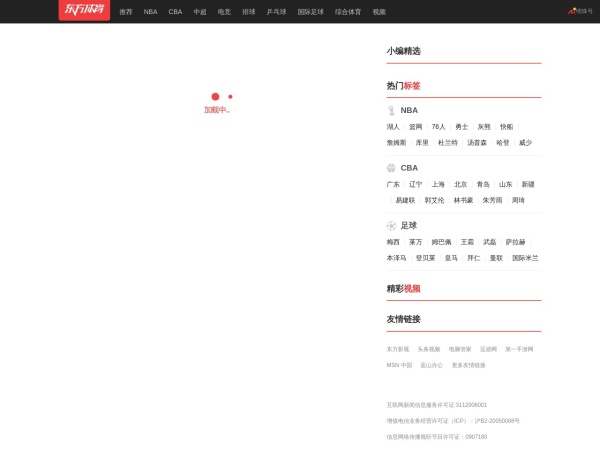
Task: Select the 青岛 CBA team tag
Action: coord(483,184)
